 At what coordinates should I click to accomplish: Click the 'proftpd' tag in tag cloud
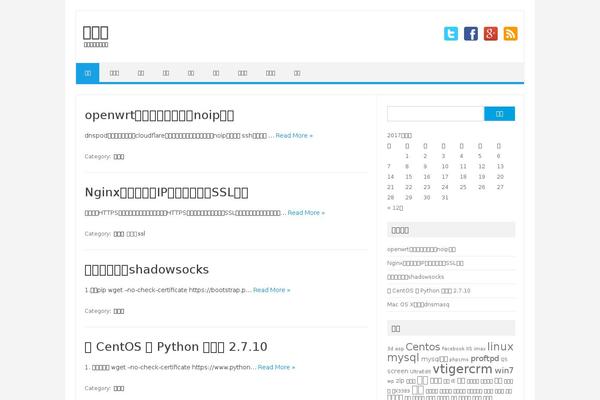pyautogui.click(x=485, y=359)
